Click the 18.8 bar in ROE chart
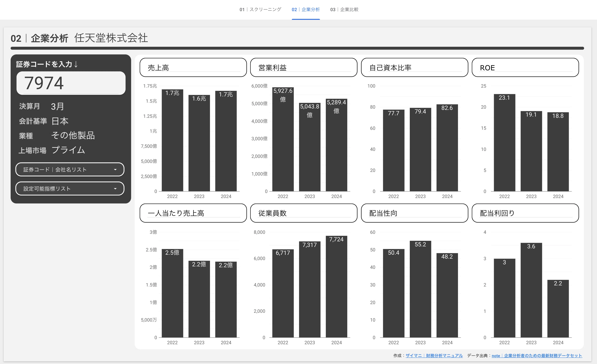The width and height of the screenshot is (597, 364). tap(558, 152)
